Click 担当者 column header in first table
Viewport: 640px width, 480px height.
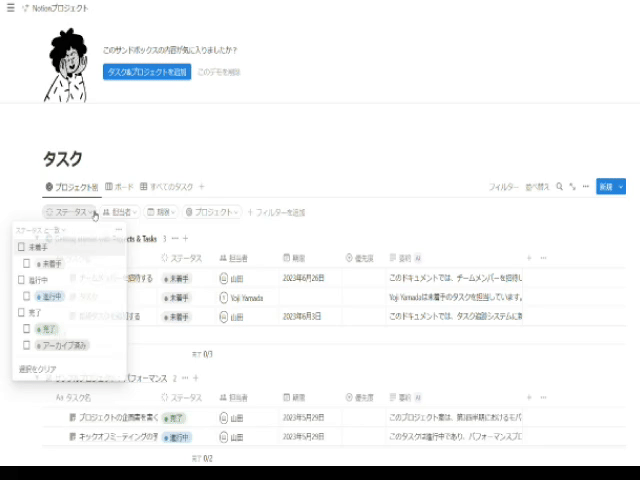click(233, 258)
